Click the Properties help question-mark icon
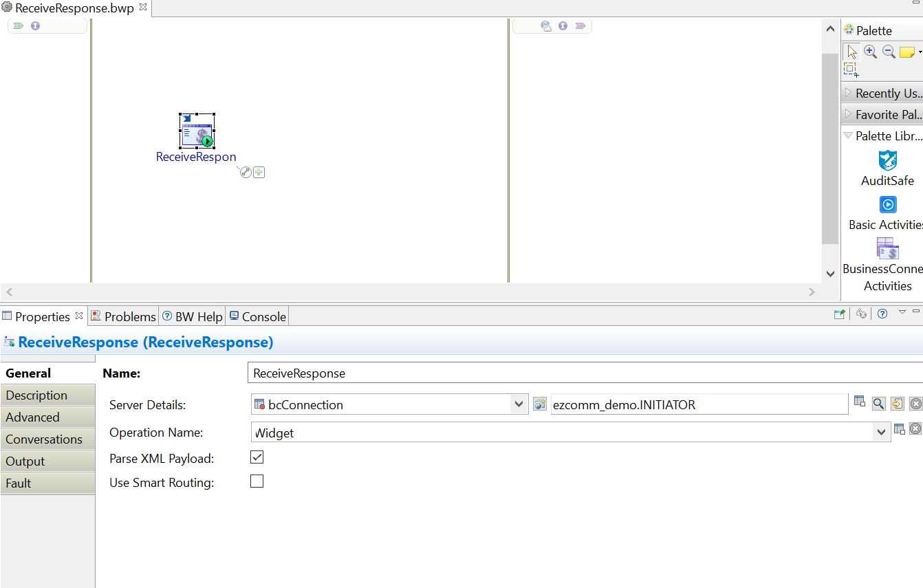Viewport: 923px width, 588px height. (x=882, y=314)
